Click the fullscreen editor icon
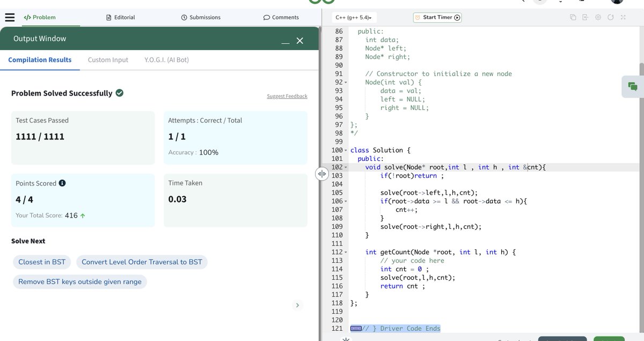The height and width of the screenshot is (341, 644). (623, 17)
